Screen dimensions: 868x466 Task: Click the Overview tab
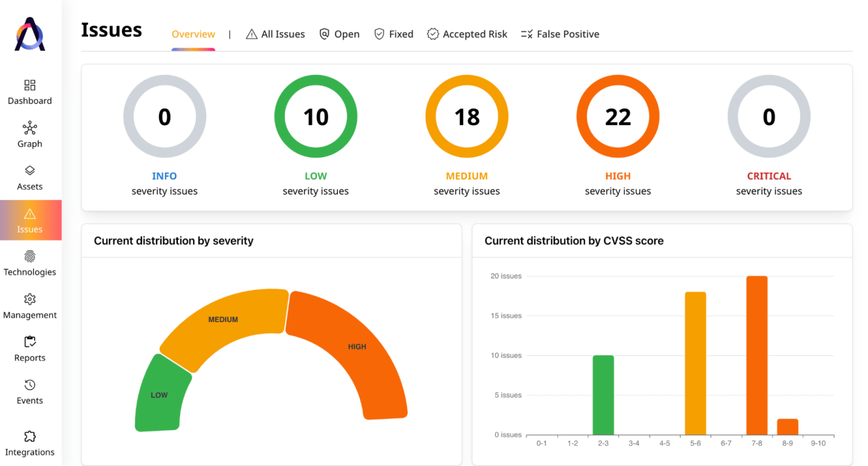coord(193,34)
